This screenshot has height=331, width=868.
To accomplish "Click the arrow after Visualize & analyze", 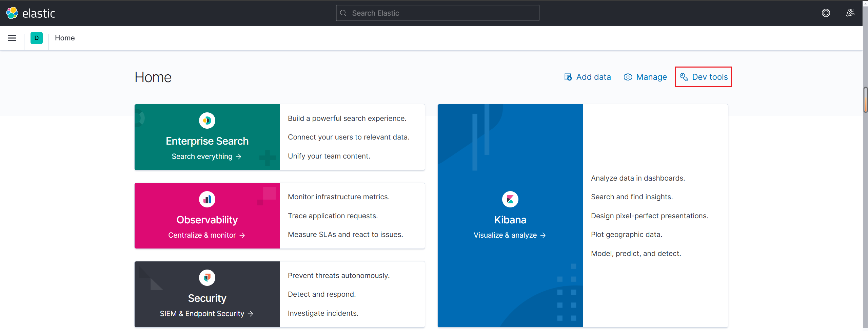I will 543,235.
